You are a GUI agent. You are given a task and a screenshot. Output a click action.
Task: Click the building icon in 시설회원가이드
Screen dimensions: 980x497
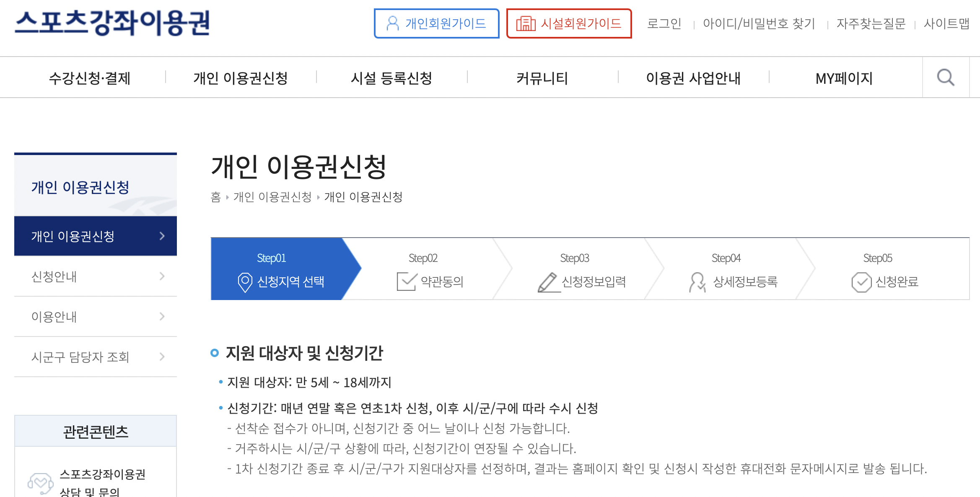(526, 23)
